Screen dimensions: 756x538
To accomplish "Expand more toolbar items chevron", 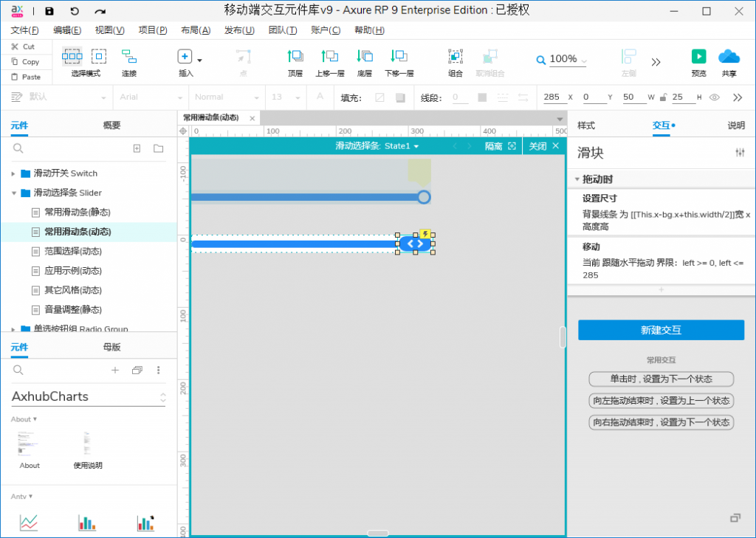I will click(656, 62).
